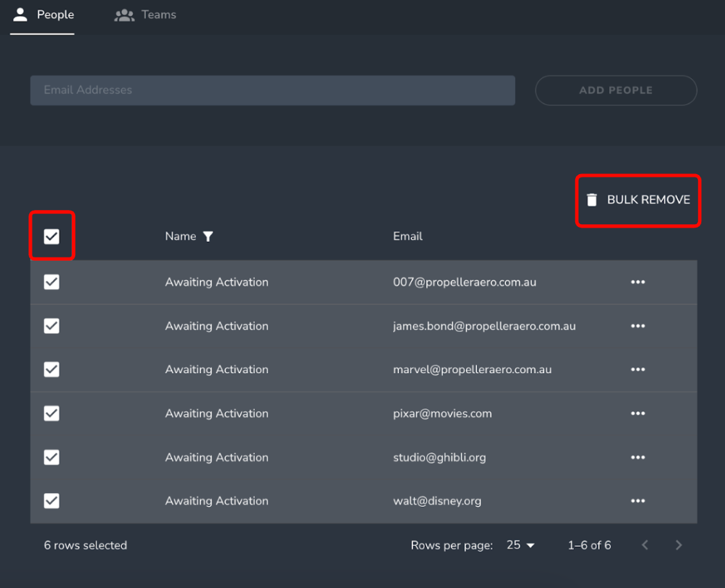Viewport: 725px width, 588px height.
Task: Uncheck the studio@ghibli.org row checkbox
Action: click(x=51, y=457)
